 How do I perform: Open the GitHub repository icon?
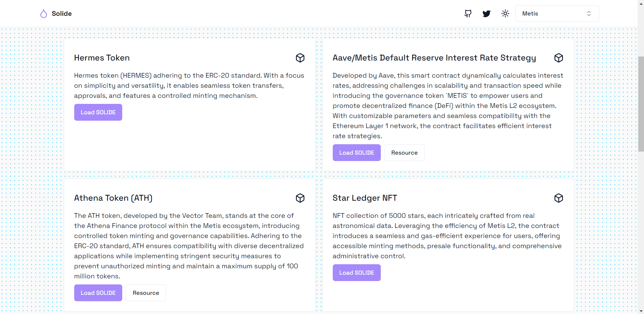click(x=468, y=13)
